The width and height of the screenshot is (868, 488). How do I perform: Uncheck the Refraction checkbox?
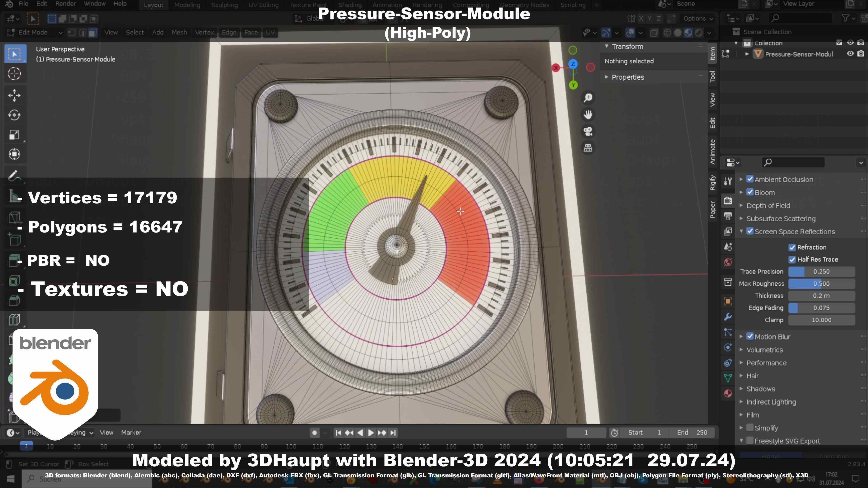click(x=792, y=248)
